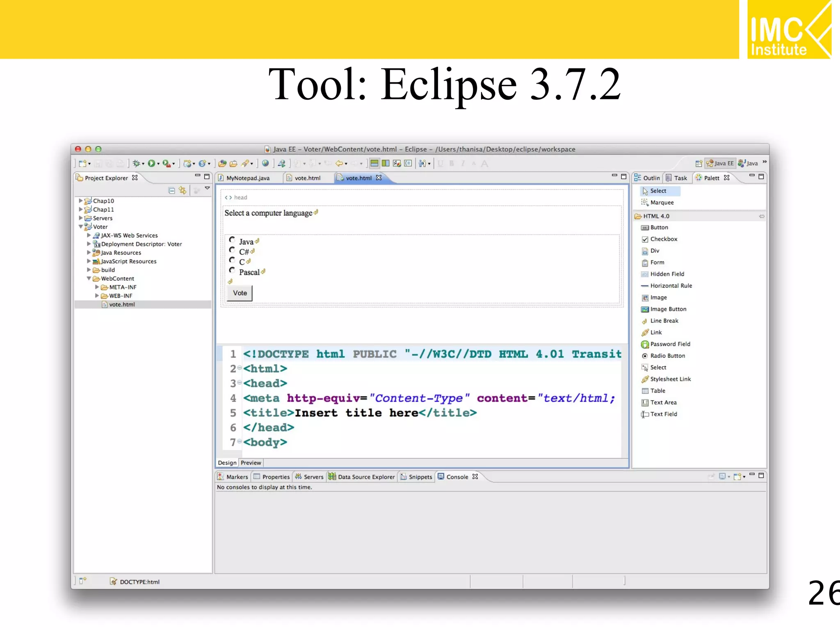Screen dimensions: 840x630
Task: Click the Debug bug toolbar icon
Action: 137,164
